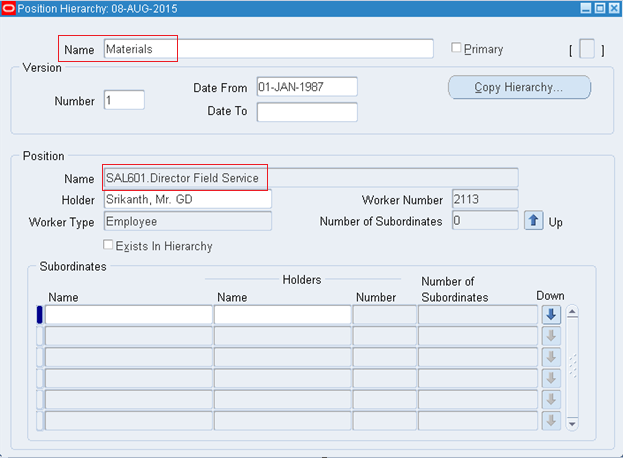The image size is (623, 458).
Task: Click first row subordinate Name cell
Action: pyautogui.click(x=129, y=315)
